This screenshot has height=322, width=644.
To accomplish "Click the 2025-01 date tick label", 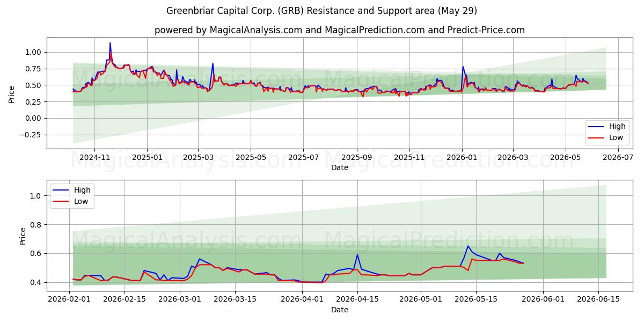I will [147, 157].
